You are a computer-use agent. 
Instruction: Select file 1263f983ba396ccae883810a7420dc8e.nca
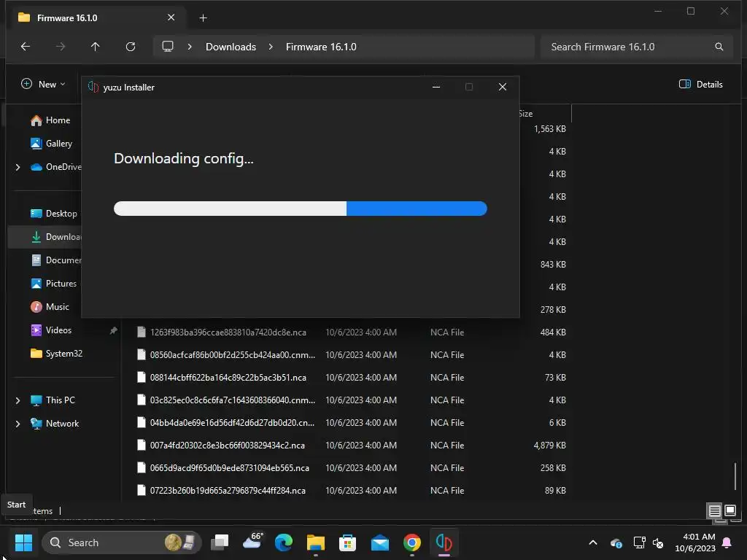(228, 332)
